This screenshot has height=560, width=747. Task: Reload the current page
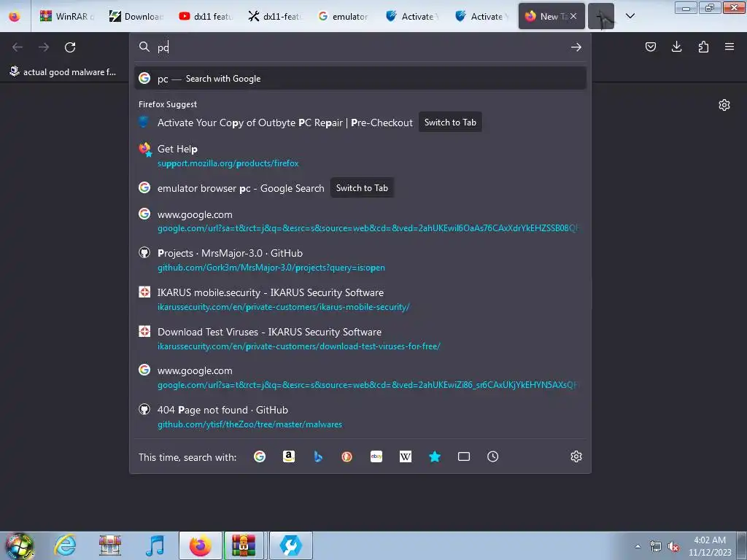click(x=70, y=47)
